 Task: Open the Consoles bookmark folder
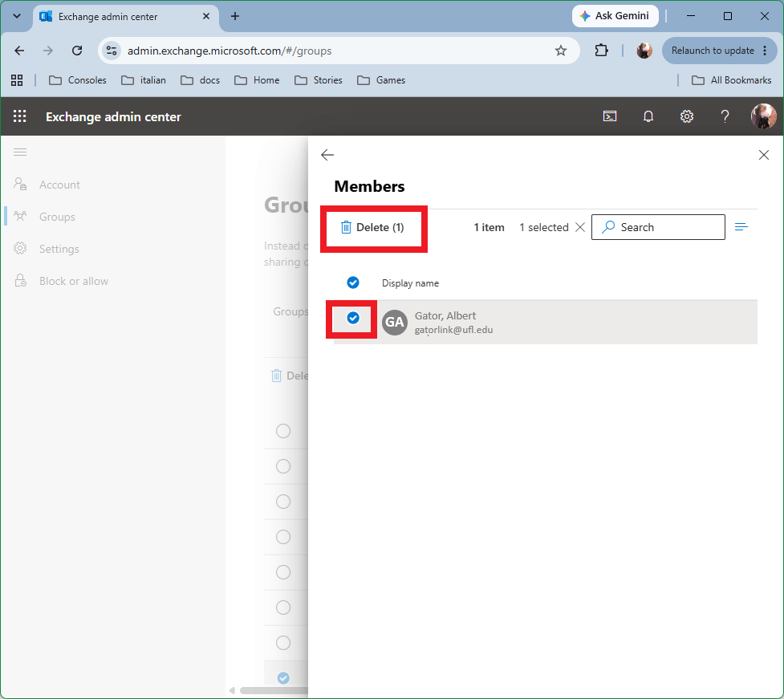click(78, 80)
